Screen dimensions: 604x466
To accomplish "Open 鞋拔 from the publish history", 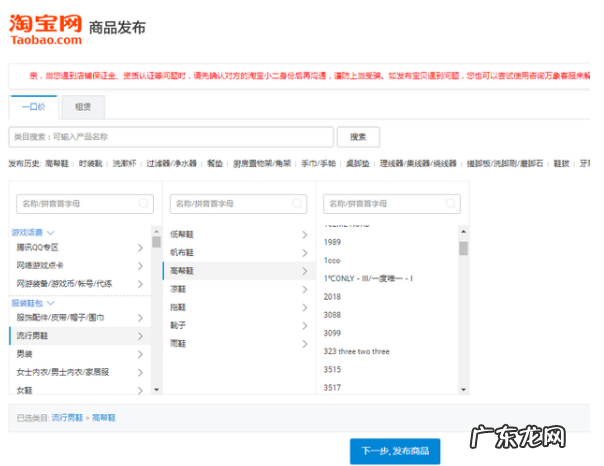I will click(561, 164).
